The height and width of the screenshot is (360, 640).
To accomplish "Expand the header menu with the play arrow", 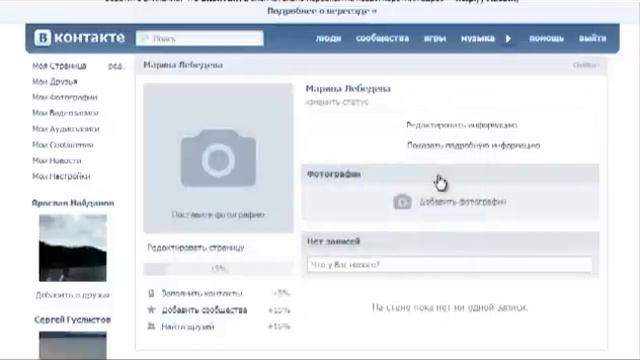I will click(x=508, y=38).
